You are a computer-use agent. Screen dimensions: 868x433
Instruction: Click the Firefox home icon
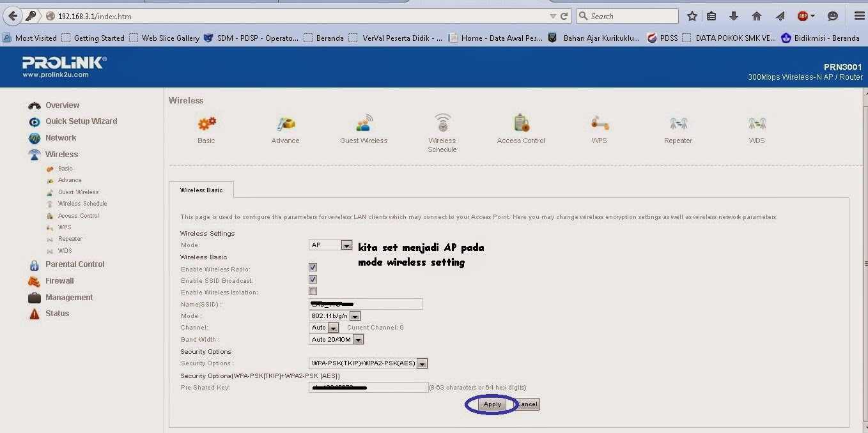point(757,16)
